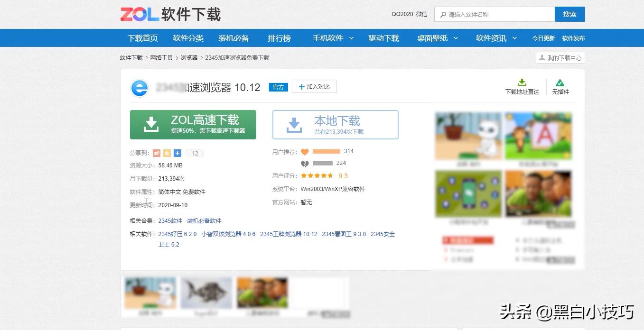Select the Weibo share icon

click(157, 153)
